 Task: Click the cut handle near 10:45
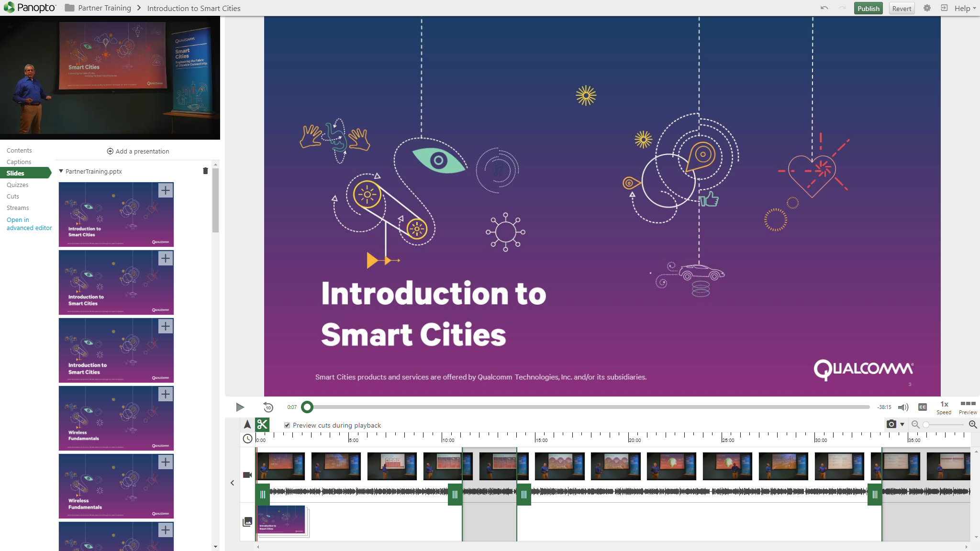pos(455,495)
